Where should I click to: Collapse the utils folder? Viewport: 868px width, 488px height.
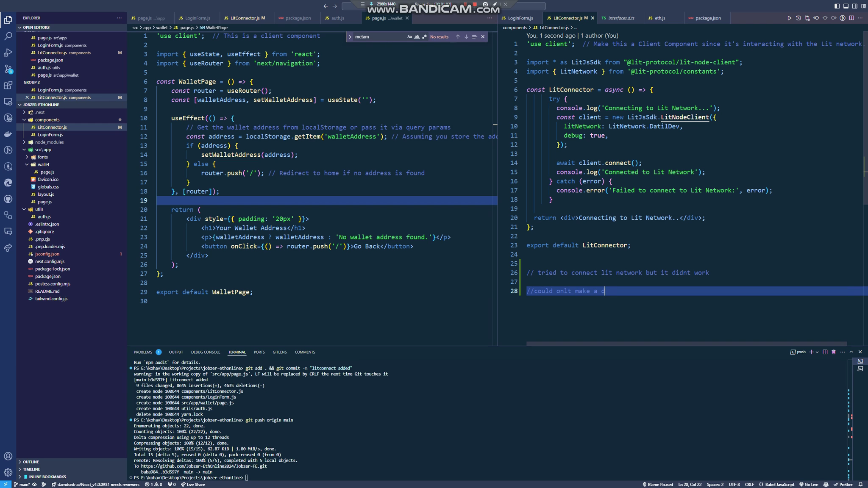point(24,209)
